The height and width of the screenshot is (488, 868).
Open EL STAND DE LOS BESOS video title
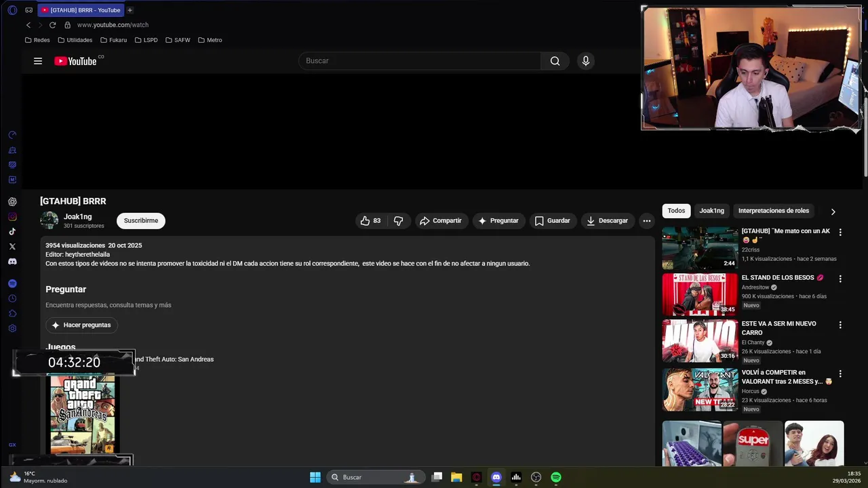[x=782, y=278]
